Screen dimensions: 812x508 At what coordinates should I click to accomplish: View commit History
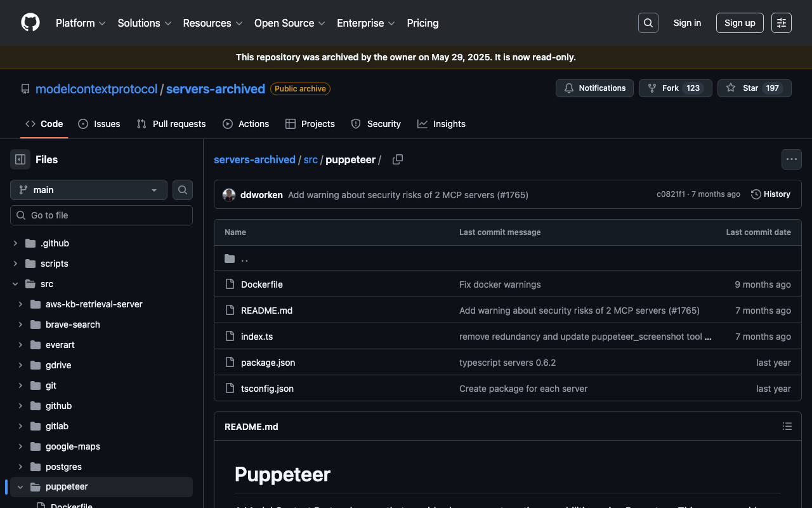pos(770,194)
